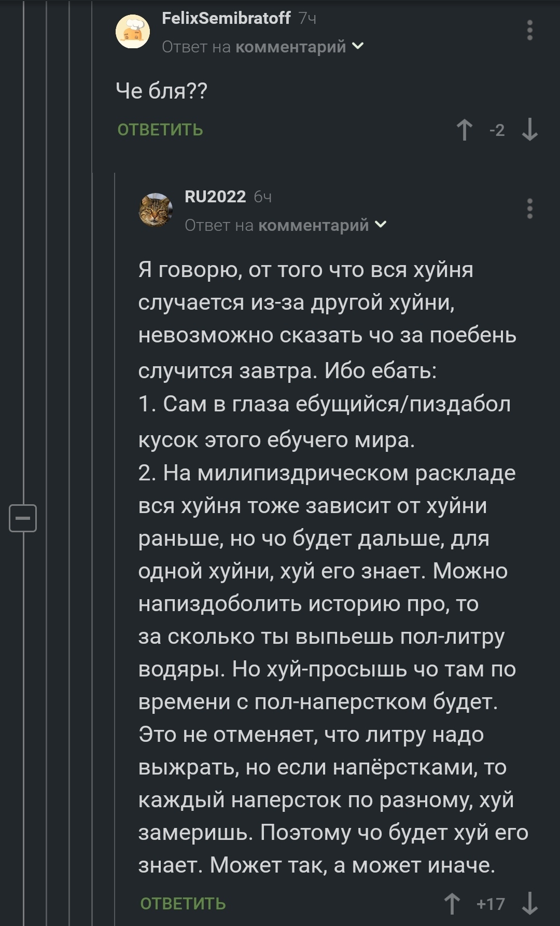Click 'Ответ на комментарий' link under RU2022
This screenshot has width=560, height=926.
pos(276,225)
